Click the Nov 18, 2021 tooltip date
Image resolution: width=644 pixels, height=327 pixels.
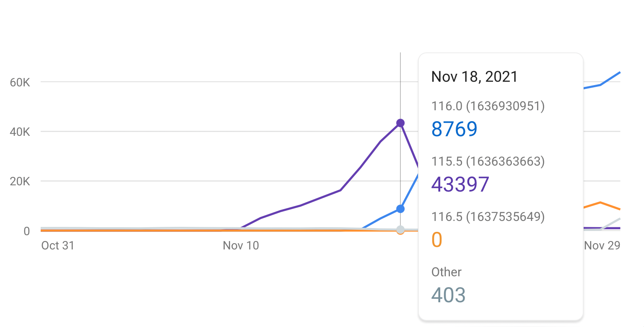[x=474, y=77]
